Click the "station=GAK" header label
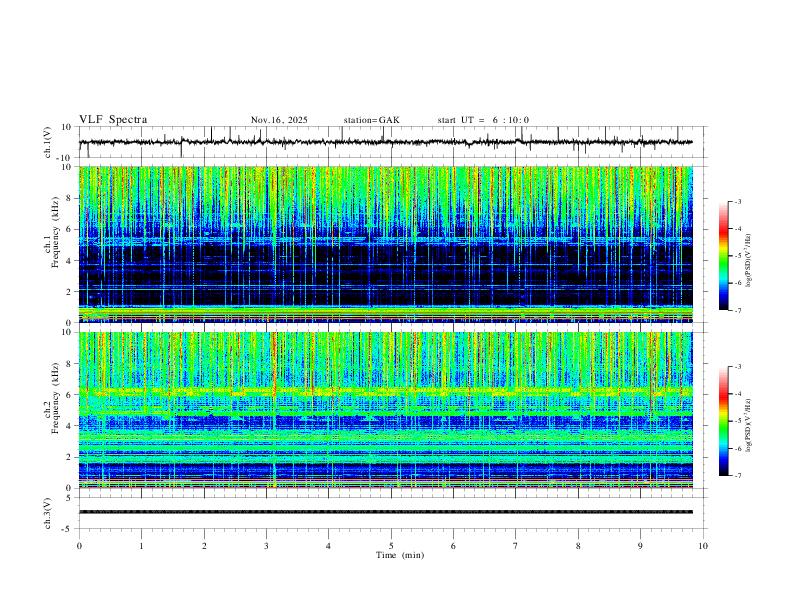 [371, 120]
